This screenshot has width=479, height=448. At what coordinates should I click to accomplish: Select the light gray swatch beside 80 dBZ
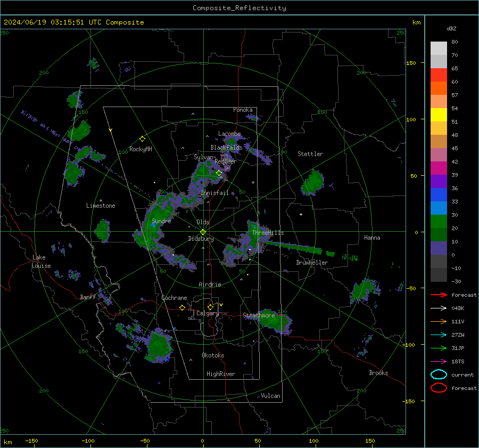(439, 48)
